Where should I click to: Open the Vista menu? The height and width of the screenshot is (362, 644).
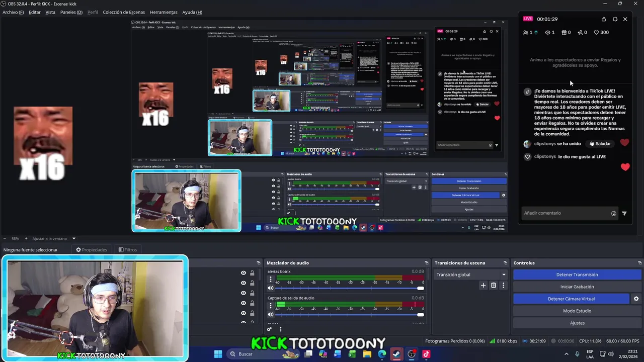point(50,12)
